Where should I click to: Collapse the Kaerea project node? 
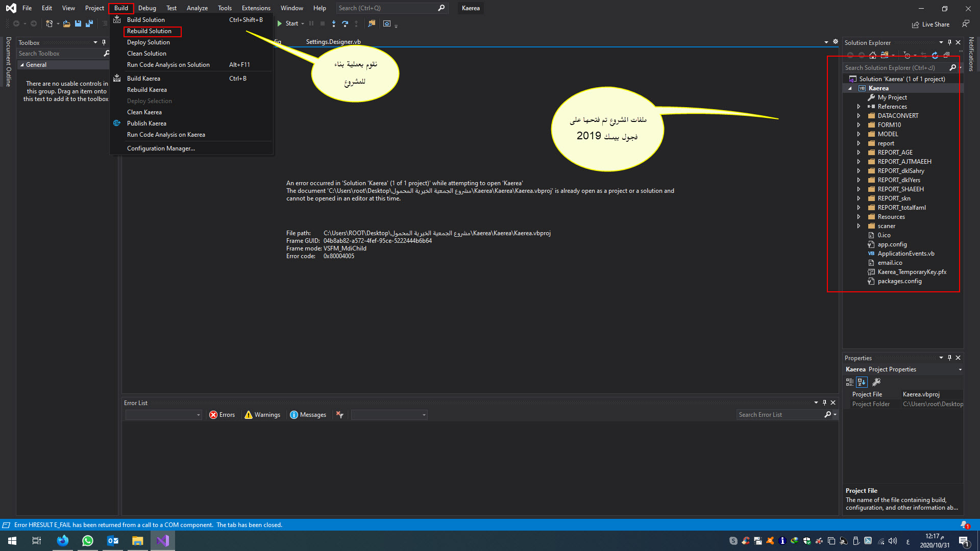[x=850, y=88]
